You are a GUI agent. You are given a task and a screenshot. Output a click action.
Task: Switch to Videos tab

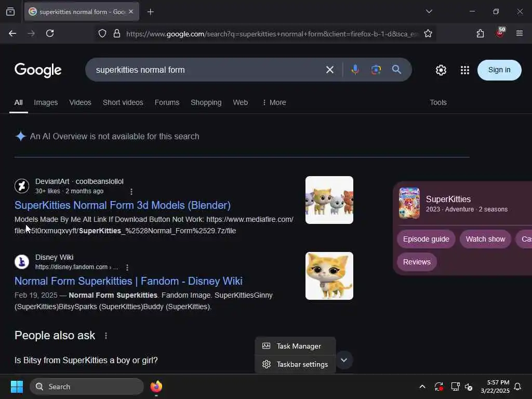pos(80,102)
